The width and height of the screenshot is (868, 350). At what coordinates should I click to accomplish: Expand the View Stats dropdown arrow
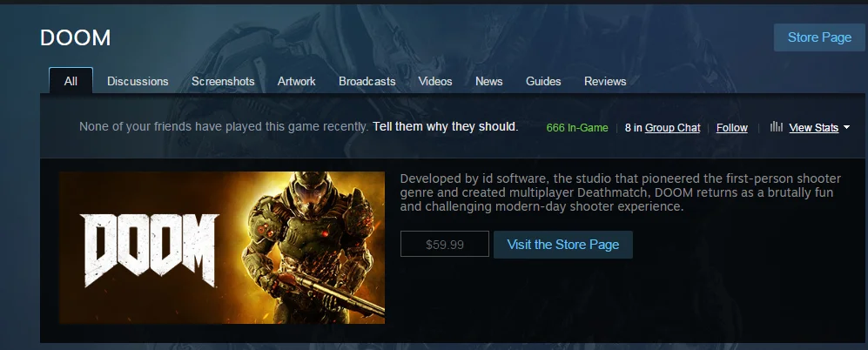846,128
